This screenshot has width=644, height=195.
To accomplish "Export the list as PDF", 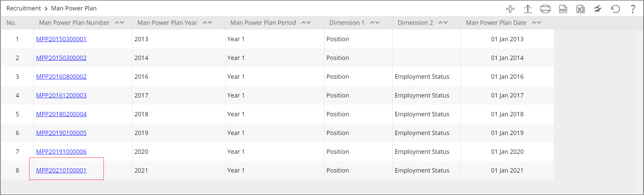I will (563, 9).
